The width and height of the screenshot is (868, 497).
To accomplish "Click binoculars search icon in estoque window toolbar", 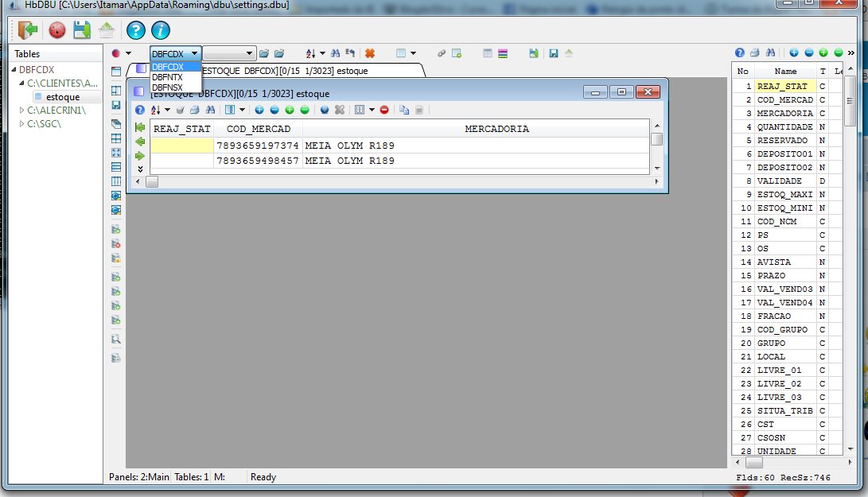I will point(210,111).
